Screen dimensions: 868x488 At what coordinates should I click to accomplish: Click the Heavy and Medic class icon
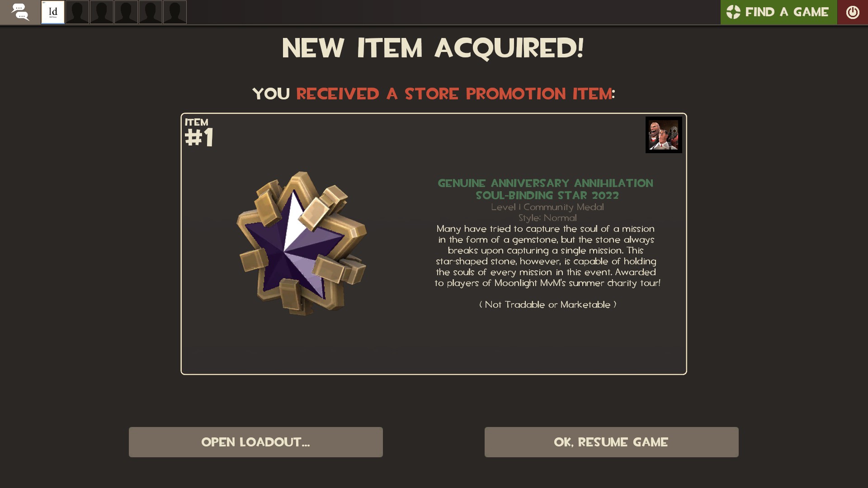(x=664, y=135)
